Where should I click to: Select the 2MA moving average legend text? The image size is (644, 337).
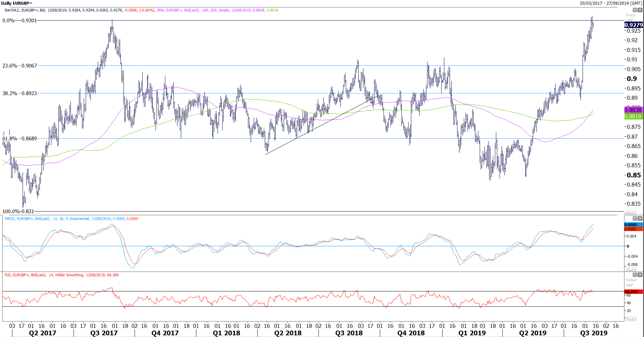[218, 10]
